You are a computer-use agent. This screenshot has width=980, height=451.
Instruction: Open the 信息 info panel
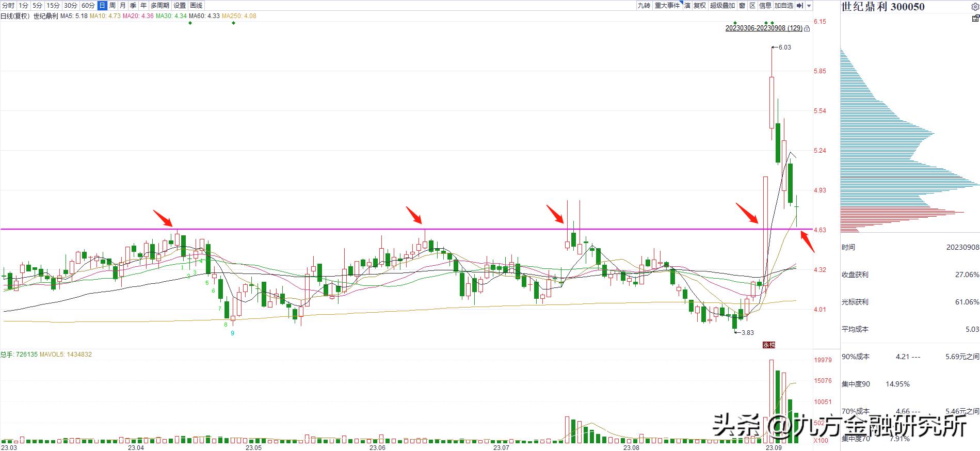765,6
